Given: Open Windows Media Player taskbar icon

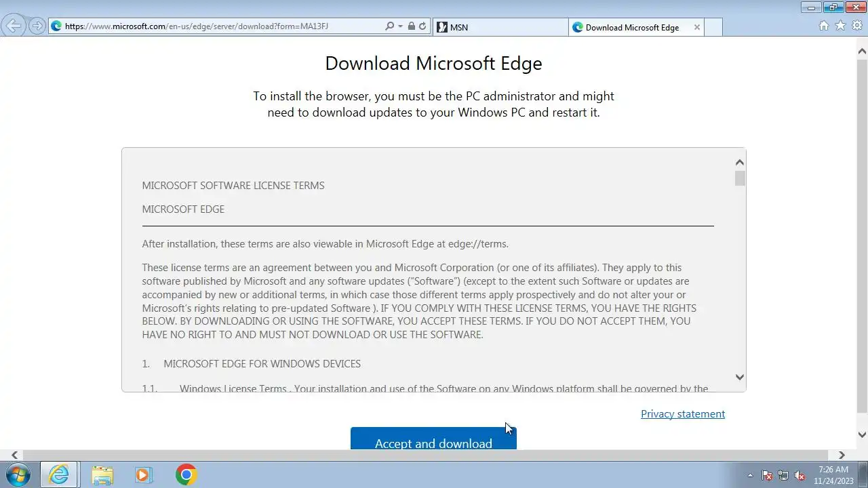Looking at the screenshot, I should (143, 474).
